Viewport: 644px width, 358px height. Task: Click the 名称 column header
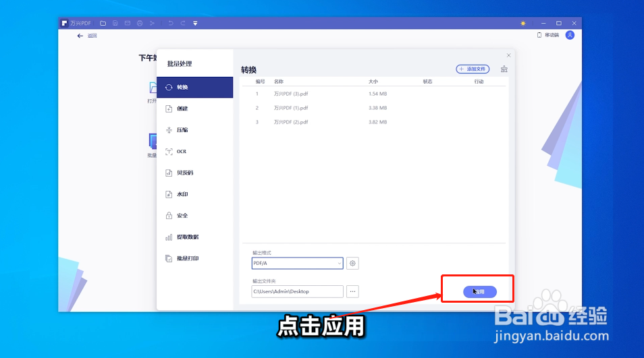tap(279, 82)
